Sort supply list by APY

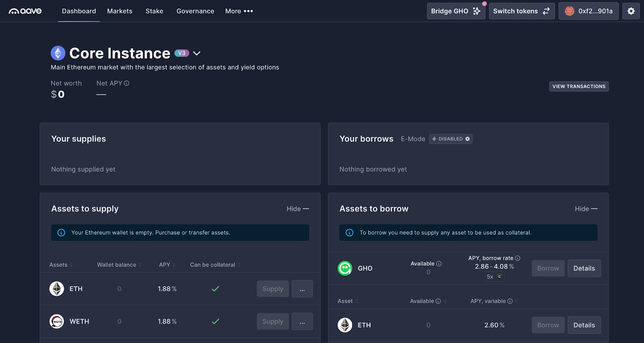[x=167, y=265]
